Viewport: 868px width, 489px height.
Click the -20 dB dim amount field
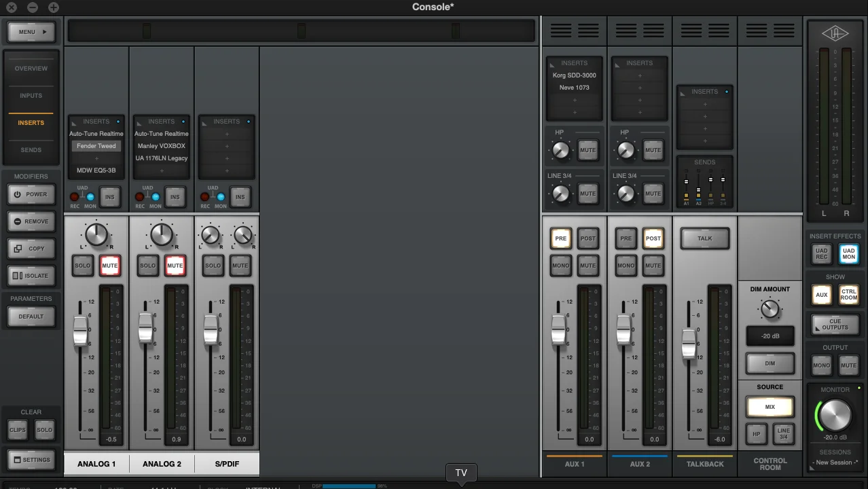coord(770,336)
